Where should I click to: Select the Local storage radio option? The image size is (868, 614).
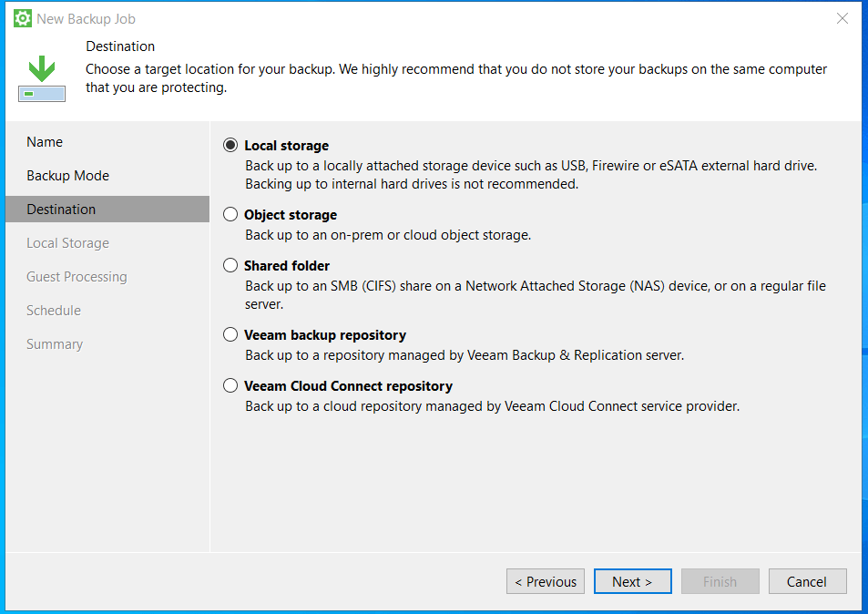[x=230, y=146]
